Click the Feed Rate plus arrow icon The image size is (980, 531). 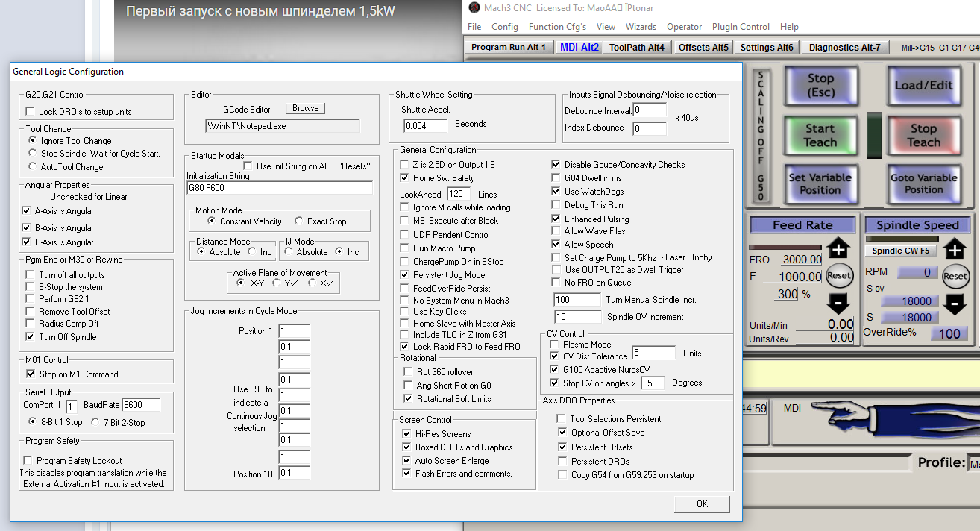pyautogui.click(x=838, y=249)
